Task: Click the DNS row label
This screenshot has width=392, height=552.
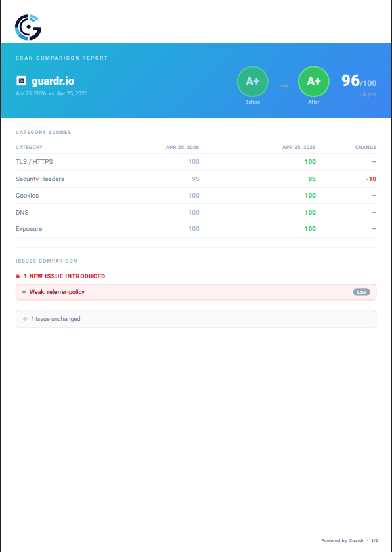Action: (22, 212)
